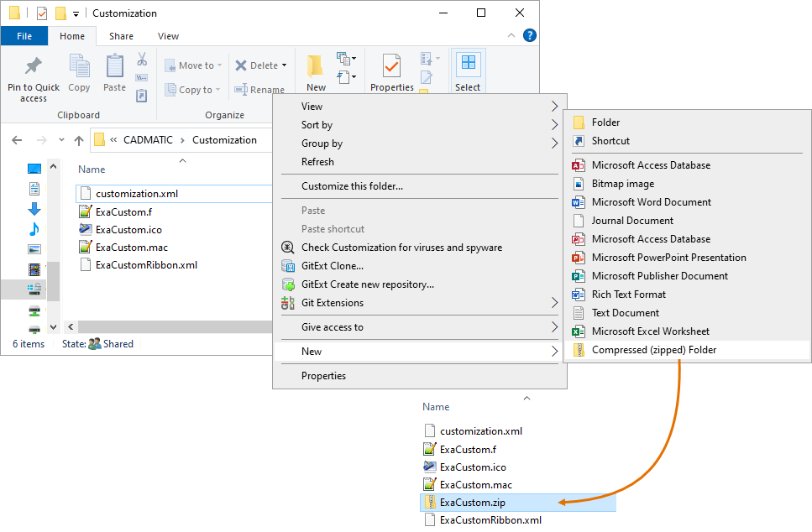Open Properties from the ribbon

(391, 67)
